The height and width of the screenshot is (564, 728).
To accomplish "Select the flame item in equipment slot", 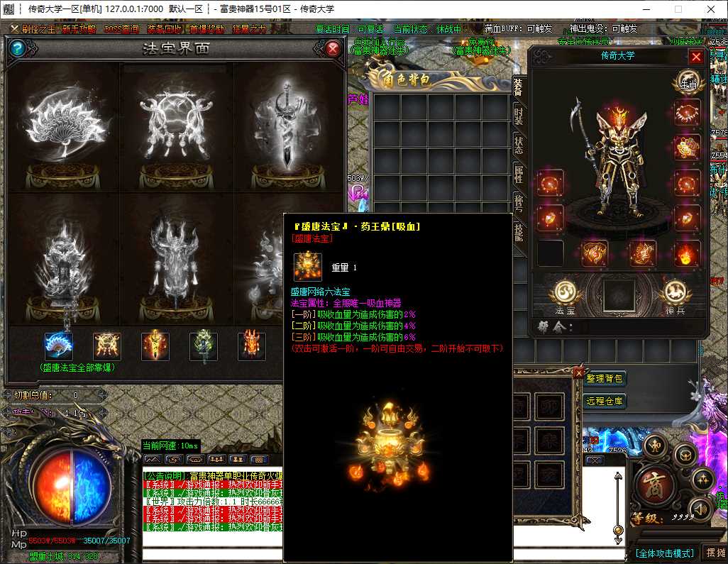I will (x=687, y=253).
